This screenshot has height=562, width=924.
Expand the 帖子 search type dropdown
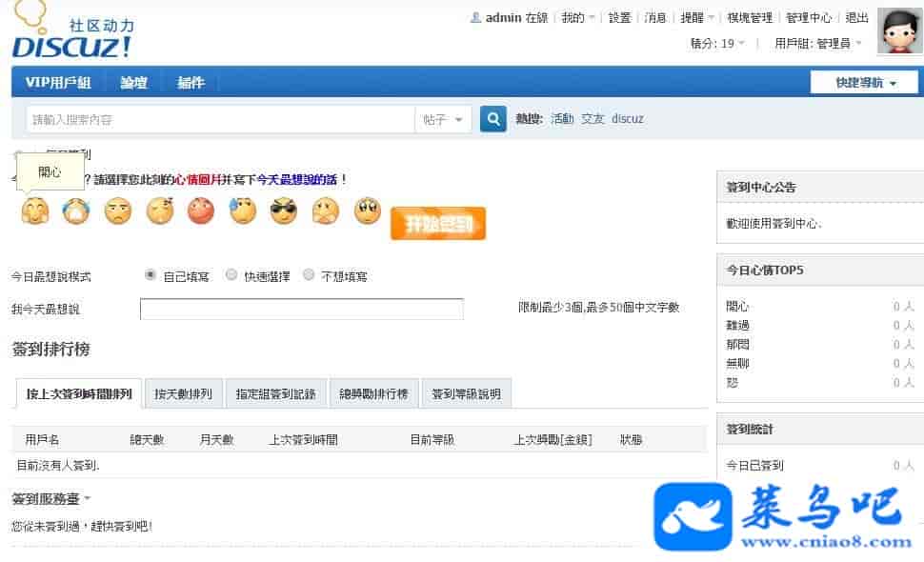(x=444, y=119)
